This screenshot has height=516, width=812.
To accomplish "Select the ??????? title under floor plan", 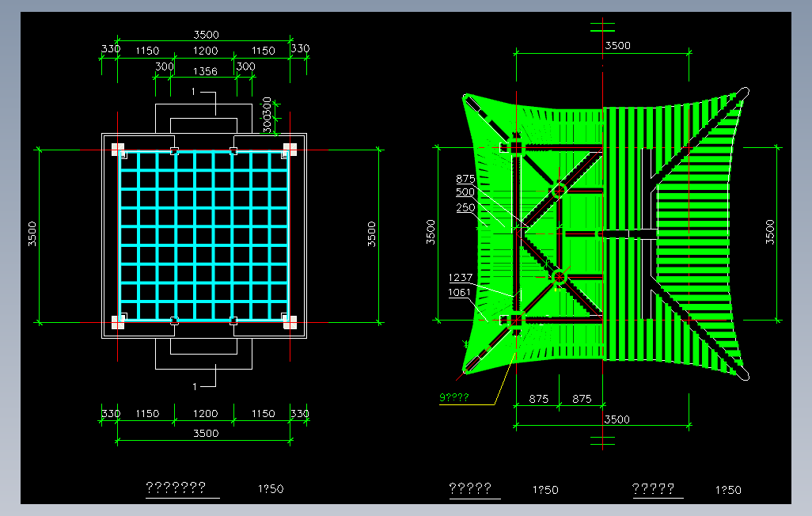I will point(176,488).
